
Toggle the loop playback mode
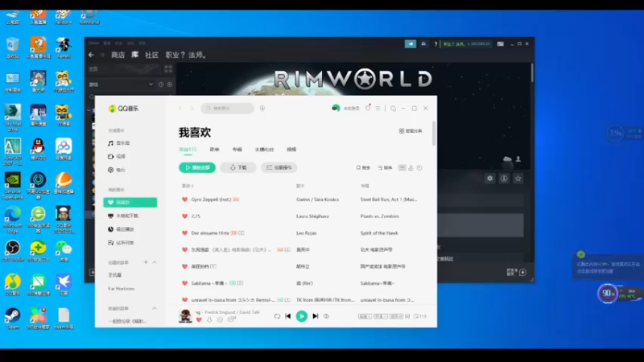click(x=277, y=316)
